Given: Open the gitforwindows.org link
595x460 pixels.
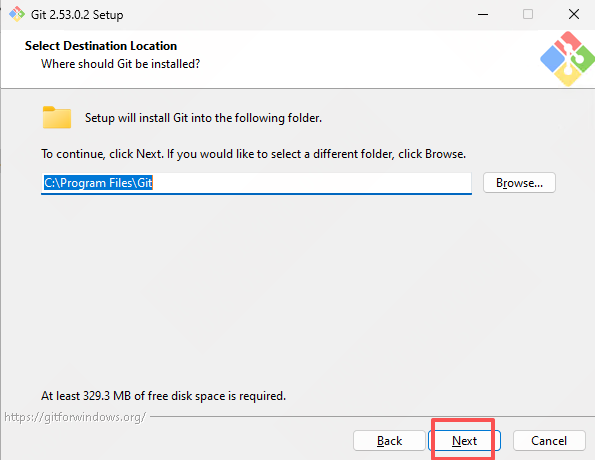Looking at the screenshot, I should 75,417.
